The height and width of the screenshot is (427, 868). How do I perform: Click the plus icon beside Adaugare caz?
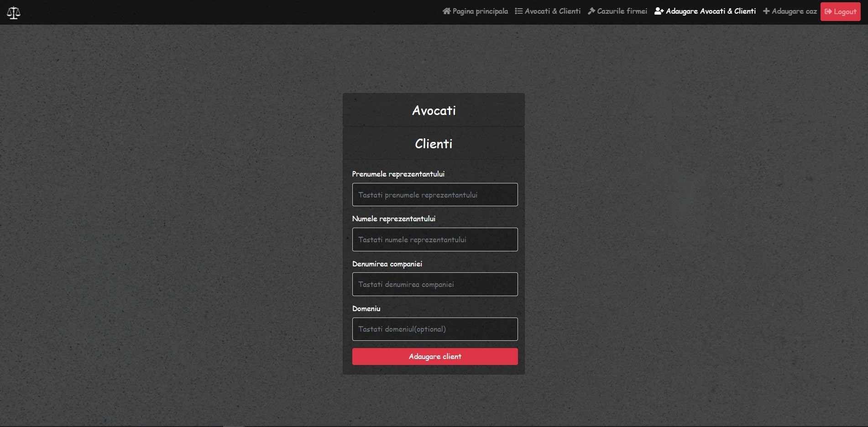tap(766, 11)
